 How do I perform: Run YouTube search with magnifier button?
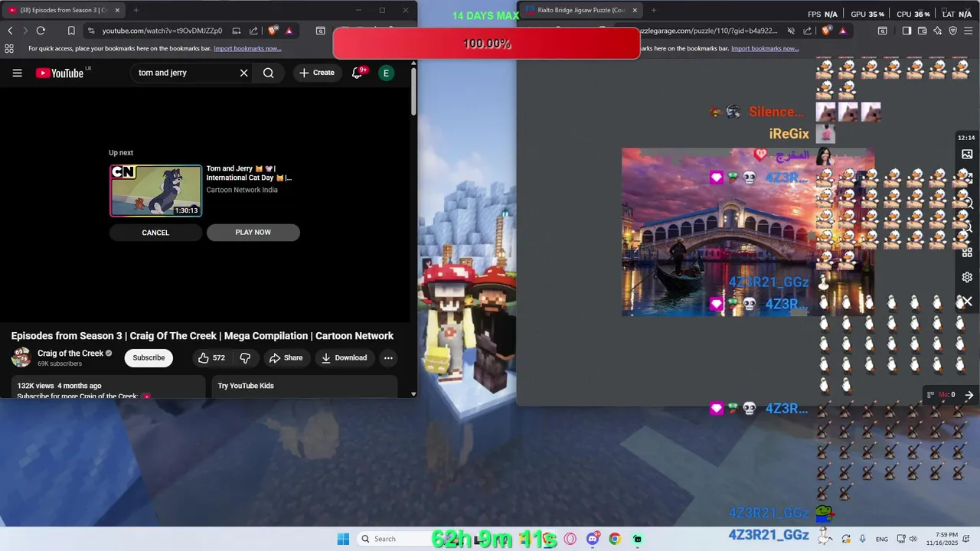tap(268, 73)
